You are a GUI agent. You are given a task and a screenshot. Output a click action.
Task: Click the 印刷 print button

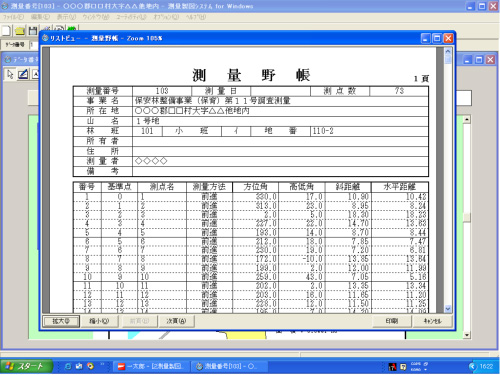pyautogui.click(x=392, y=321)
